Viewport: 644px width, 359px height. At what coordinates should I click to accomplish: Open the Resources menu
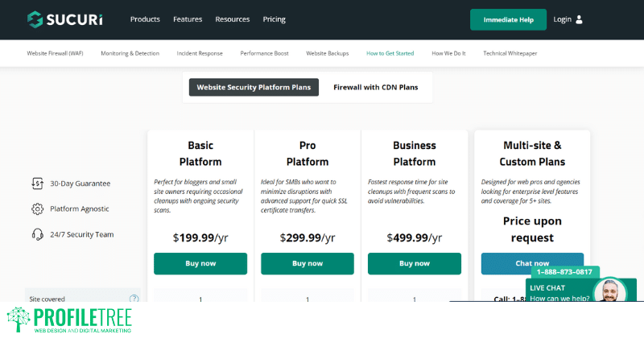pos(233,19)
